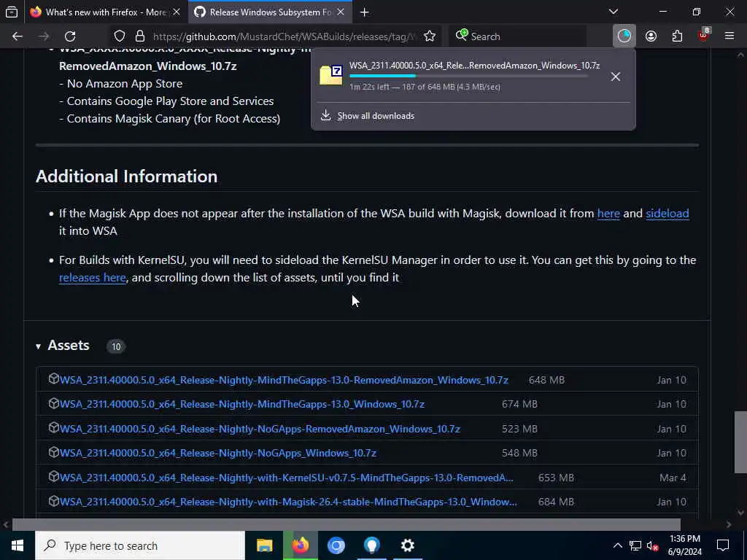Reload the current page
Screen dimensions: 747x560
coord(70,36)
